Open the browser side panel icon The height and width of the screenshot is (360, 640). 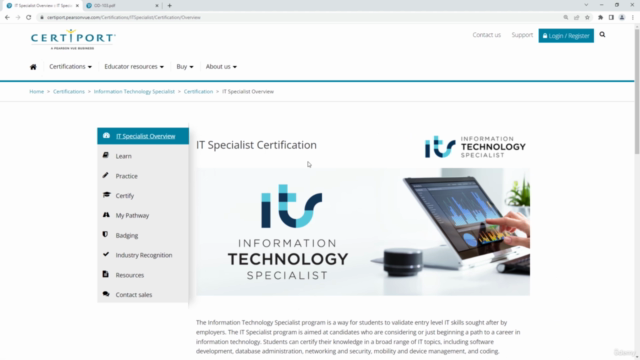click(611, 18)
